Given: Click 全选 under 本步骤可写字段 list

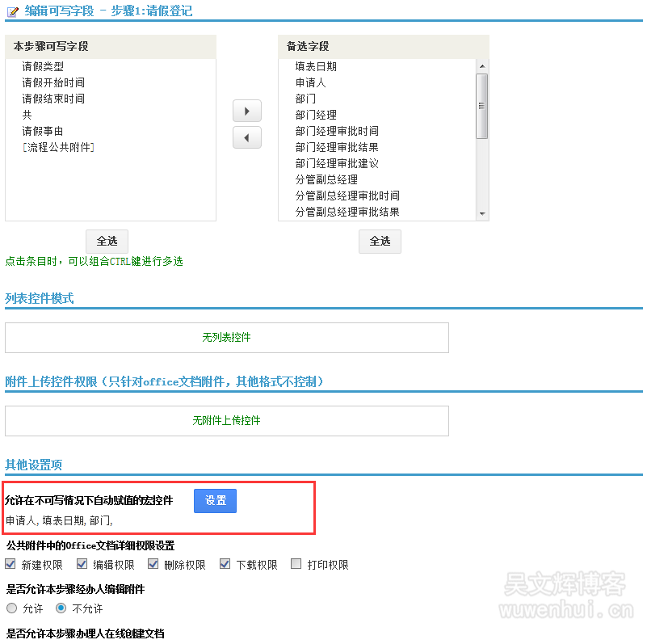Looking at the screenshot, I should 107,241.
